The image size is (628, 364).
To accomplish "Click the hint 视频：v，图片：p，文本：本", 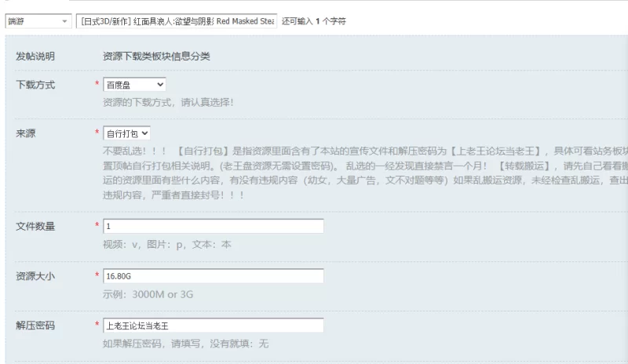I will click(x=167, y=244).
